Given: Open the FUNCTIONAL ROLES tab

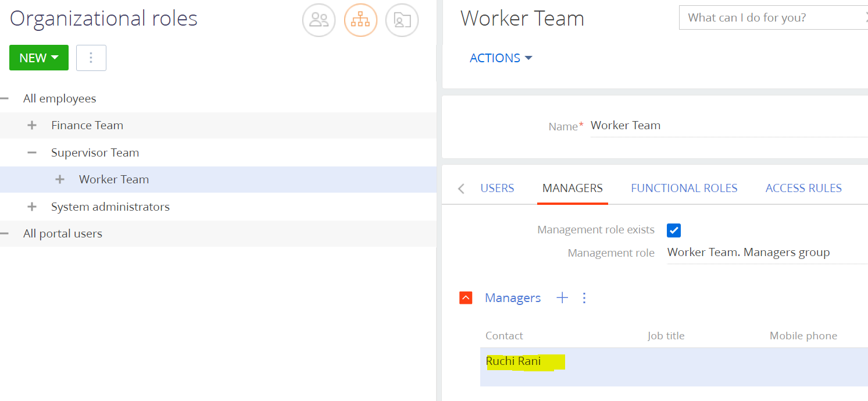Looking at the screenshot, I should (684, 188).
